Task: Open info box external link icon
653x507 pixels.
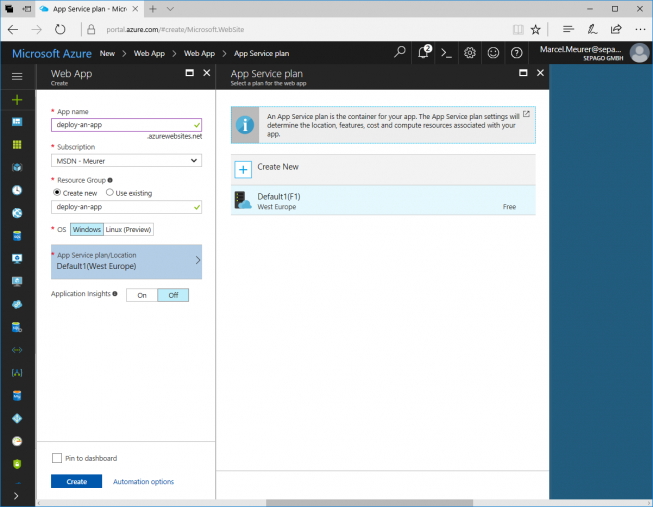Action: pyautogui.click(x=526, y=114)
